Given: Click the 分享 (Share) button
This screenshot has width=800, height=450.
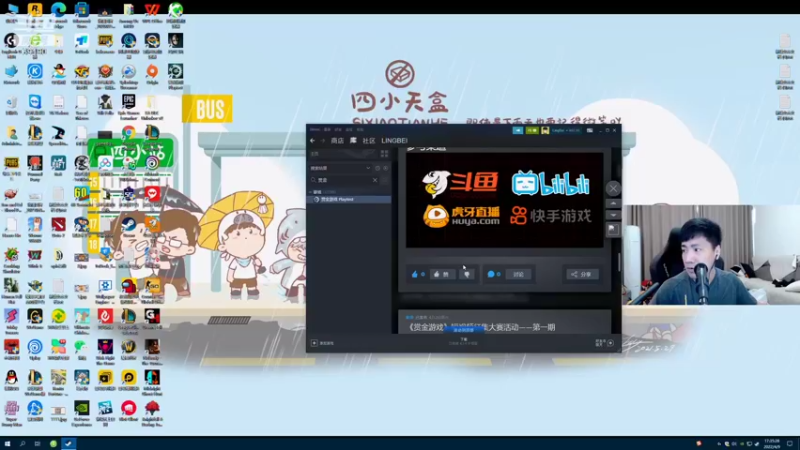Looking at the screenshot, I should coord(582,274).
